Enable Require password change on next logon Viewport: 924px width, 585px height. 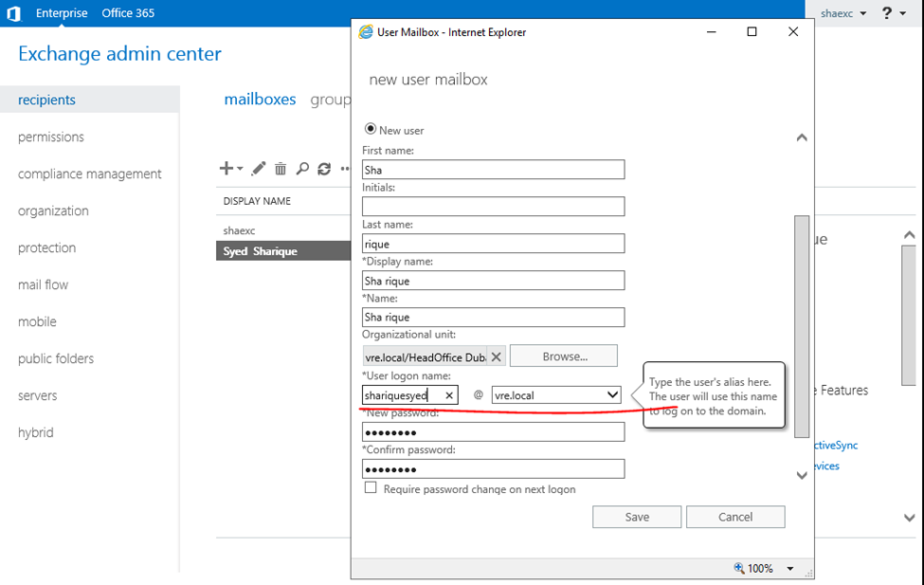click(x=371, y=488)
